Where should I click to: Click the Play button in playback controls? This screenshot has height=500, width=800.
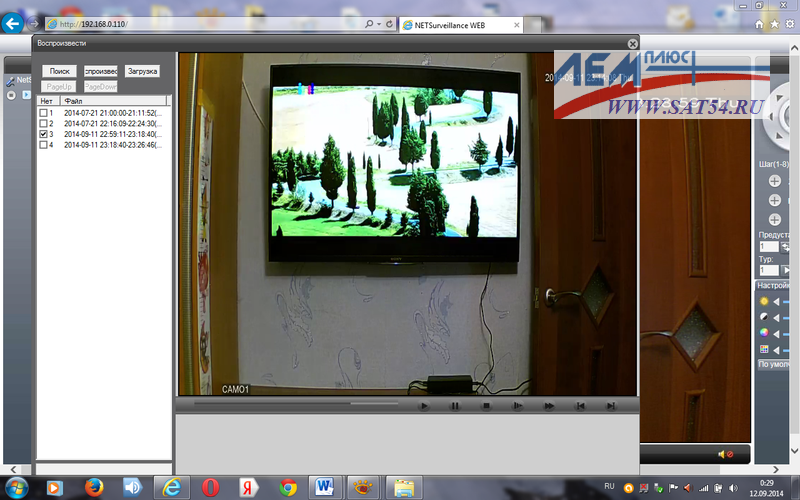coord(423,406)
